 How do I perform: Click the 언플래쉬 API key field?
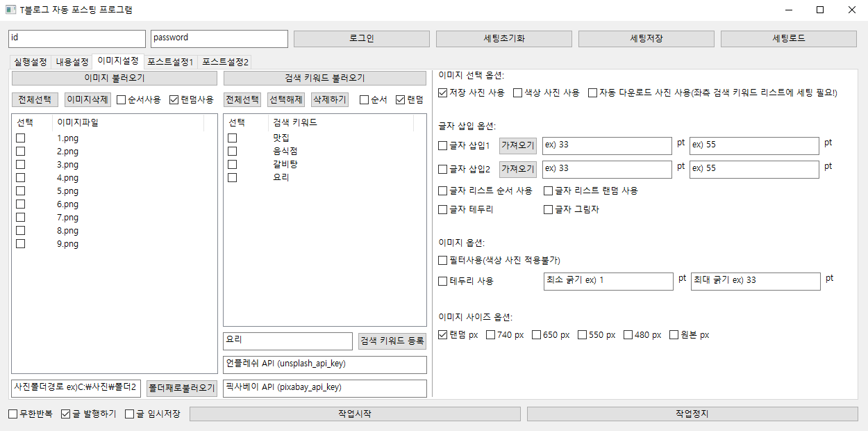point(324,364)
